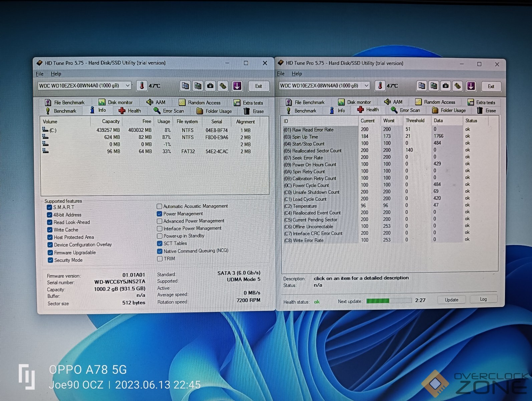Open Error Scan tab in right window

[406, 110]
